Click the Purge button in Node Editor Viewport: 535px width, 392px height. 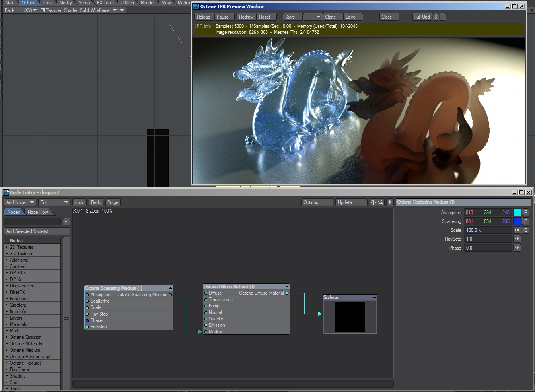113,202
